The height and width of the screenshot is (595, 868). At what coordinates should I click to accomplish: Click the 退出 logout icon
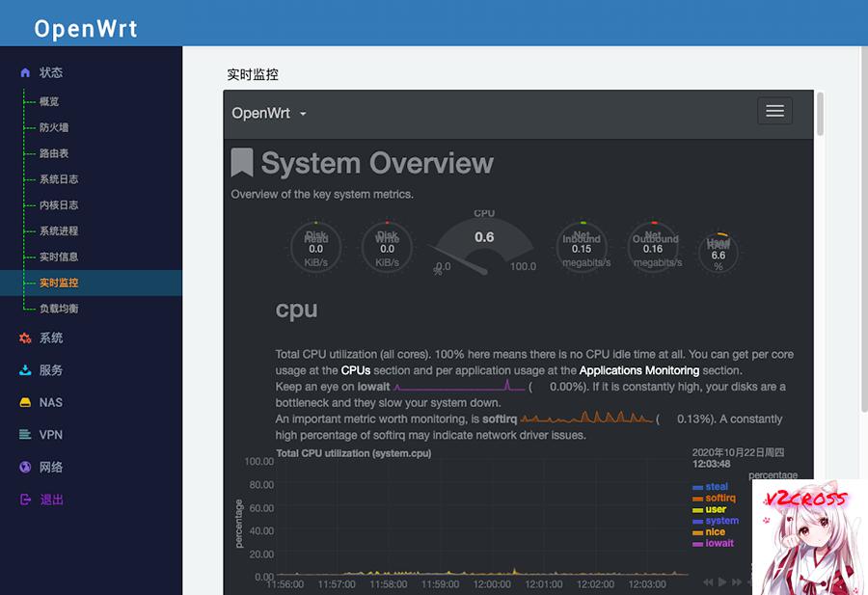(x=24, y=500)
